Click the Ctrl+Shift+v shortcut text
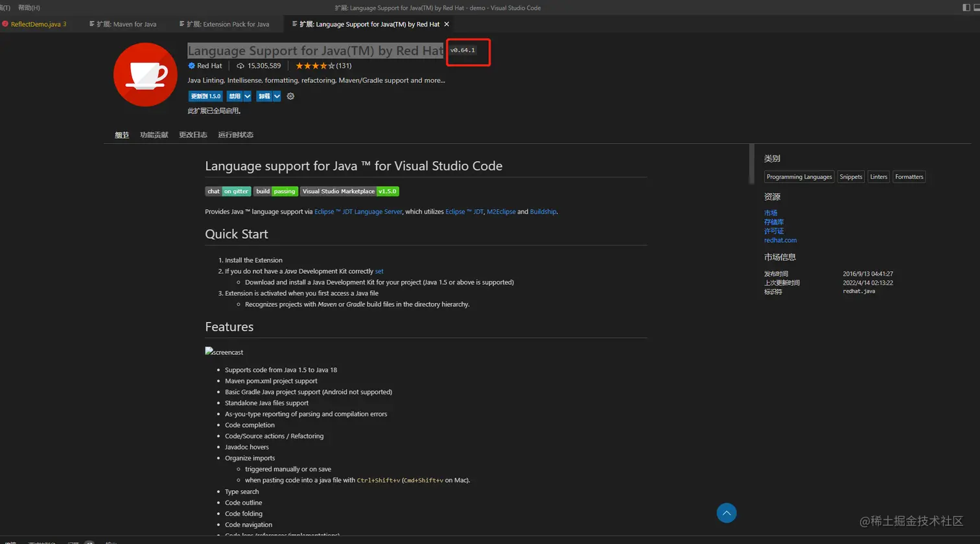 [x=379, y=481]
